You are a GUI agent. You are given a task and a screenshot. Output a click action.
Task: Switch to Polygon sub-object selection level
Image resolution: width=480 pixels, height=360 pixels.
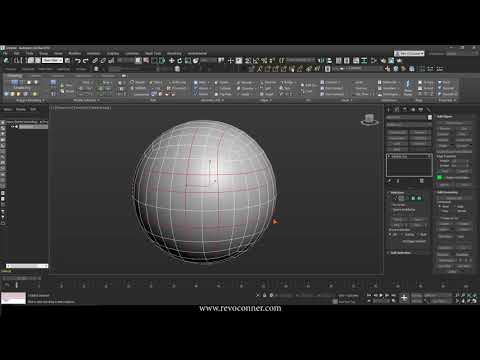tap(413, 198)
